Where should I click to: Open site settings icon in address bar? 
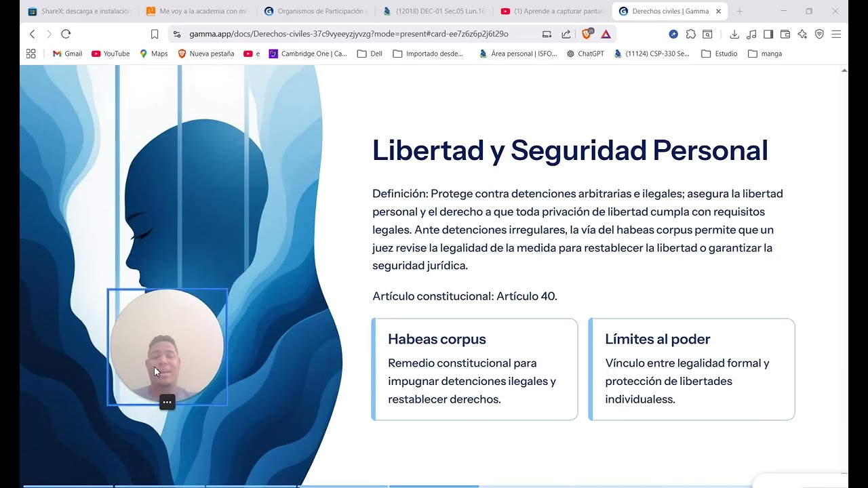177,34
